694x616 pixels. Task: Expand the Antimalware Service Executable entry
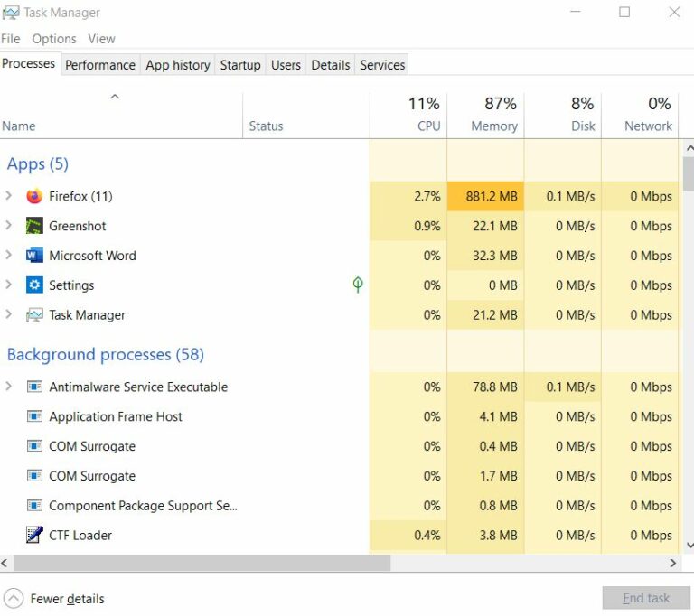(x=9, y=387)
